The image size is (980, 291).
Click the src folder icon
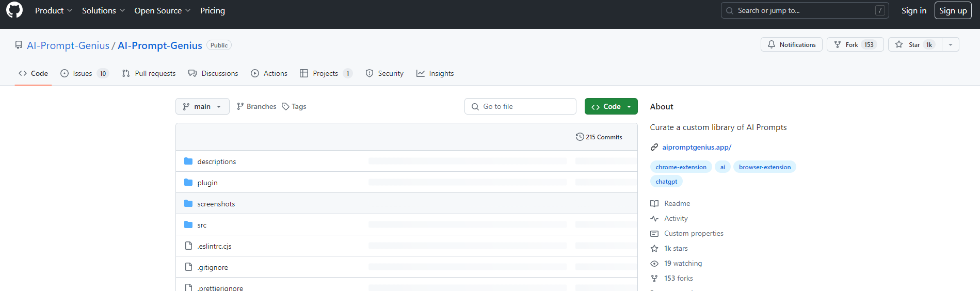(x=188, y=225)
